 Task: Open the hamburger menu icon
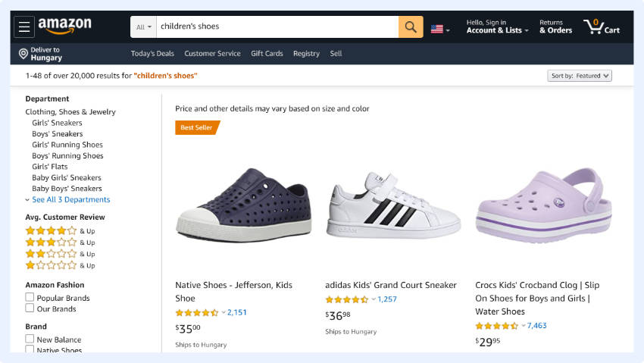[25, 27]
